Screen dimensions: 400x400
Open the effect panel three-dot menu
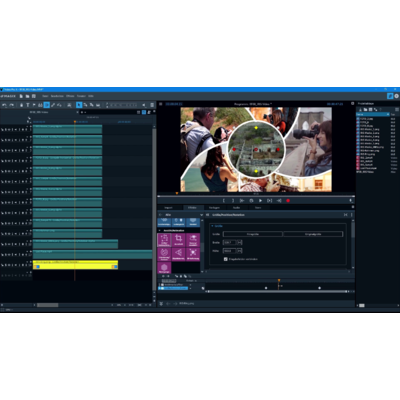(x=352, y=215)
